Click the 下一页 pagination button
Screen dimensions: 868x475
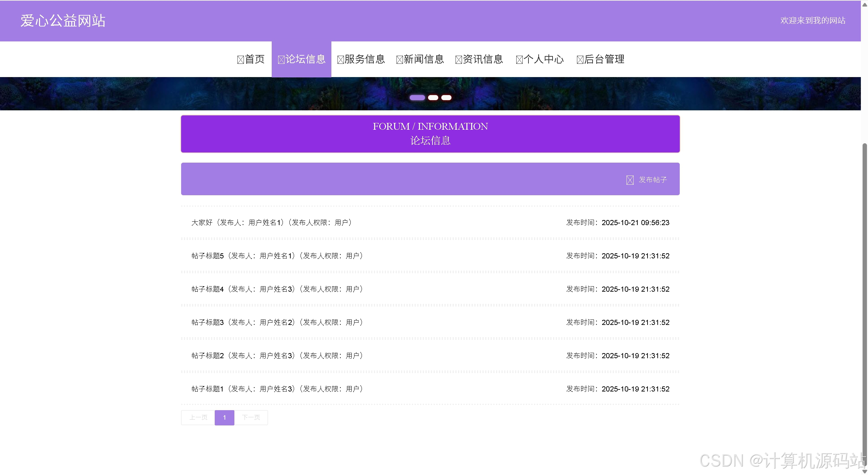click(251, 417)
